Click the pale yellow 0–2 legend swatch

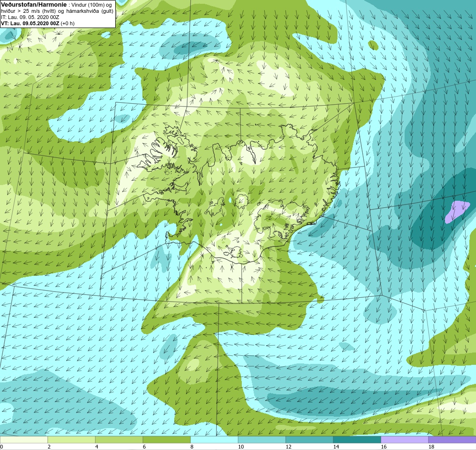point(24,440)
